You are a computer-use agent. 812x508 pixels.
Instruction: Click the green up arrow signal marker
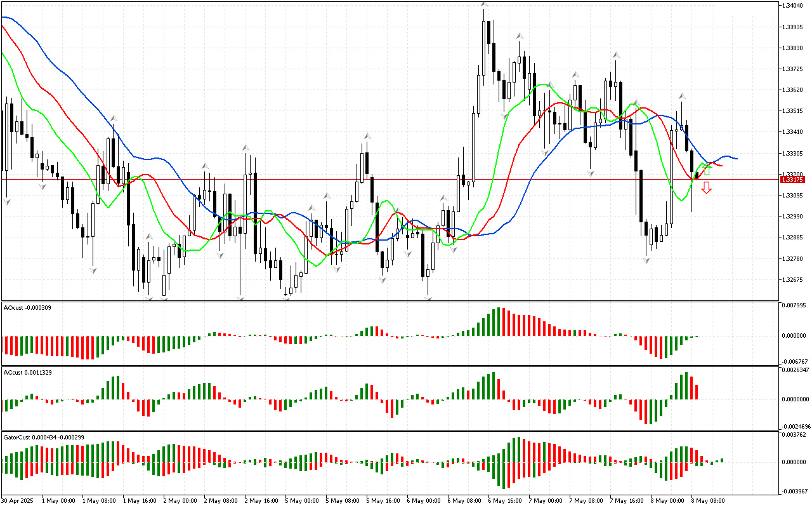pyautogui.click(x=707, y=170)
